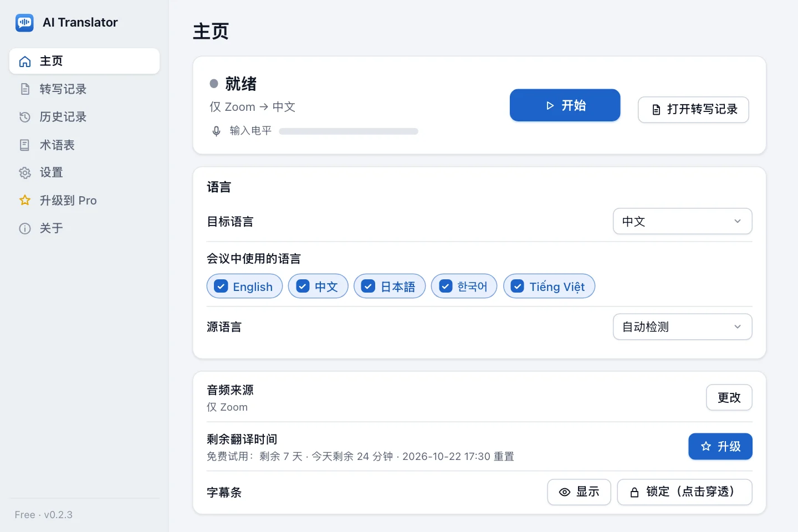The width and height of the screenshot is (798, 532).
Task: Click the 免费试用 remaining time text
Action: pos(360,457)
